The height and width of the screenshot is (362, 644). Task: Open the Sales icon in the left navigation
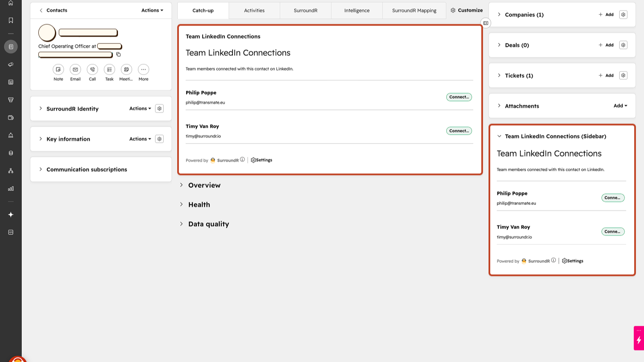pyautogui.click(x=11, y=100)
